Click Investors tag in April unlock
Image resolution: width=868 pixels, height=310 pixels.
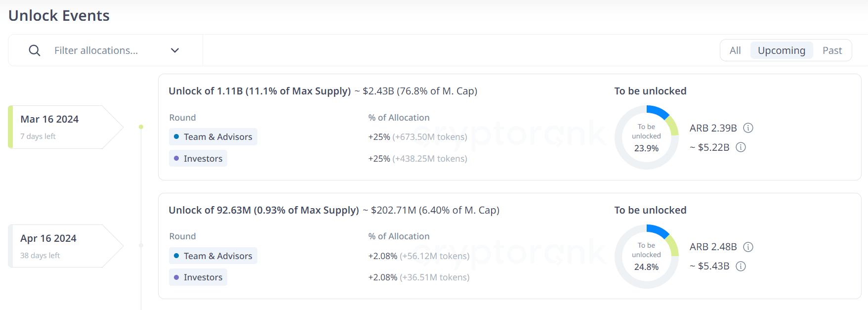pyautogui.click(x=198, y=277)
